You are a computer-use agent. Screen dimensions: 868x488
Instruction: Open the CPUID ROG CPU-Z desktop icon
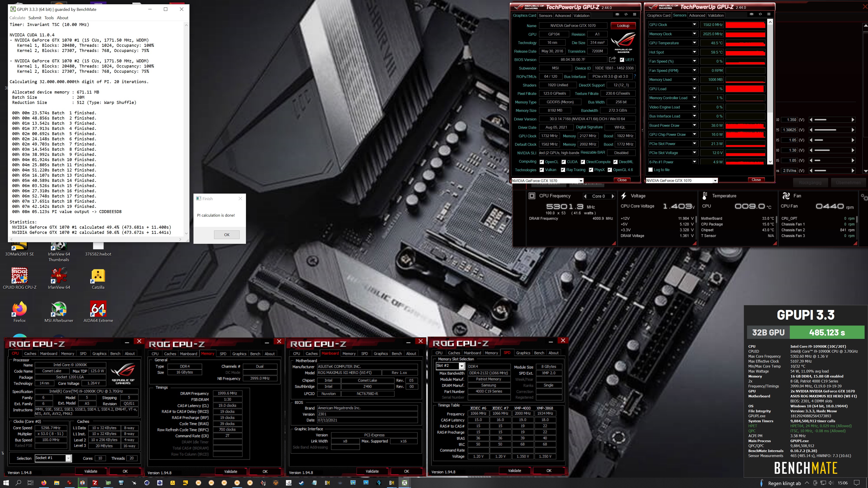(x=19, y=278)
